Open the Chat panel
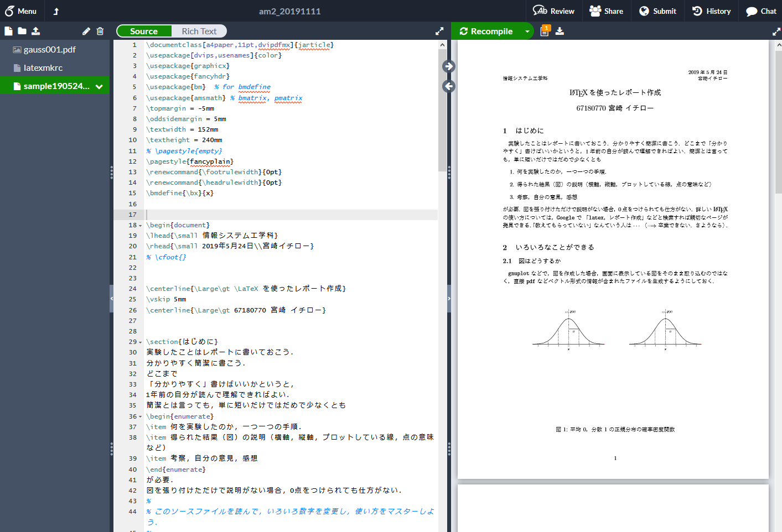Image resolution: width=782 pixels, height=532 pixels. click(760, 11)
